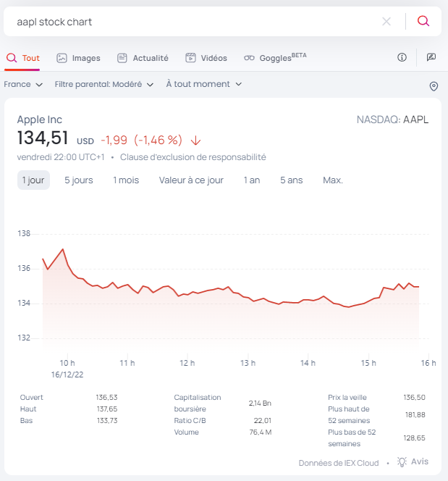
Task: Click the vendredi 22:00 UTC+1 timestamp
Action: coord(61,157)
